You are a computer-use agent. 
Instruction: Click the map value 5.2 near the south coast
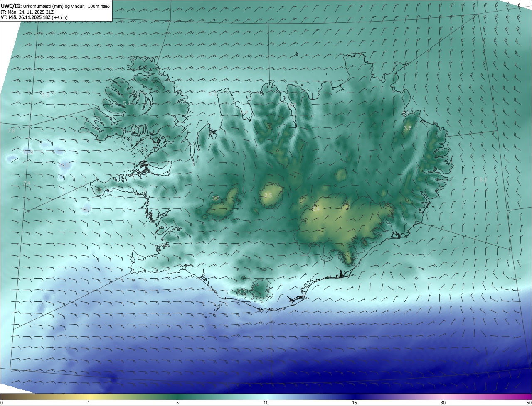[x=242, y=292]
